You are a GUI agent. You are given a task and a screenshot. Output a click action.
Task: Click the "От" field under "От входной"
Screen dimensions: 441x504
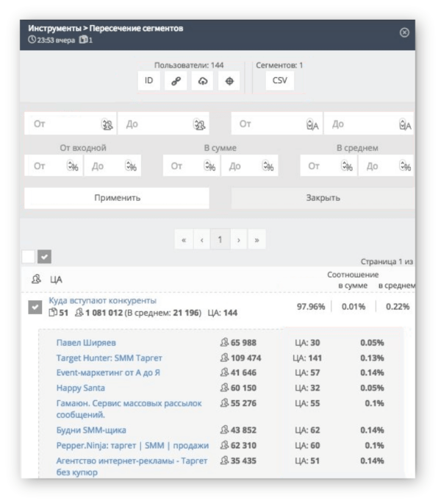click(x=54, y=166)
